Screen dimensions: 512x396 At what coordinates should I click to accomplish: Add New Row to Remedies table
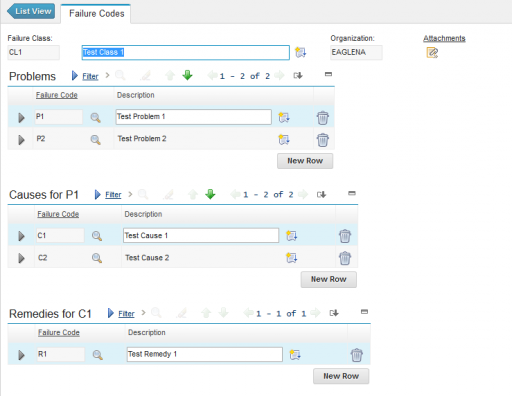[x=341, y=376]
